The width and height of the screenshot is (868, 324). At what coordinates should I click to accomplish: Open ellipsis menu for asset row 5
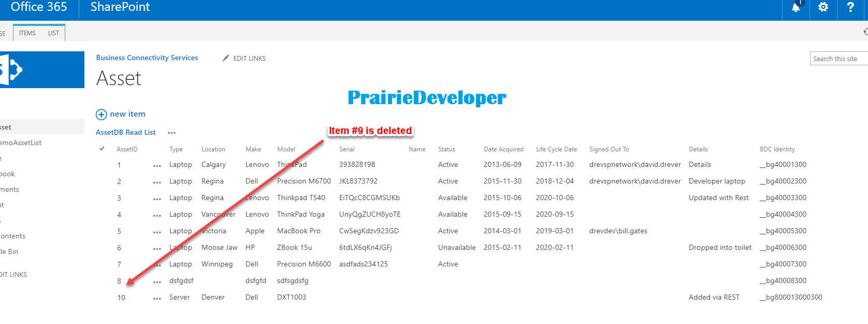click(157, 232)
